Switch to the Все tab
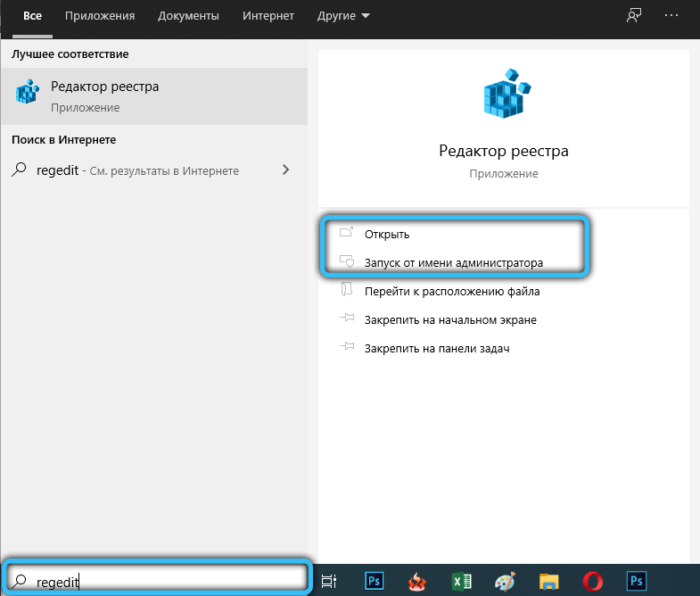700x596 pixels. (32, 16)
